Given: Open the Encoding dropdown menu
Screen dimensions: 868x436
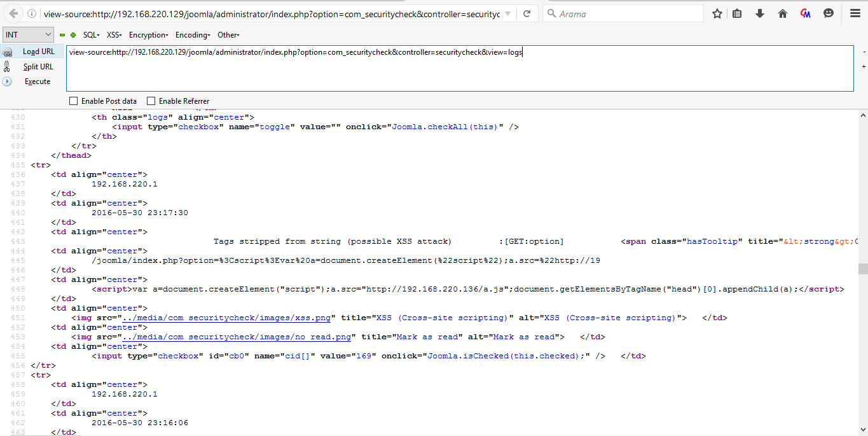Looking at the screenshot, I should pyautogui.click(x=193, y=35).
